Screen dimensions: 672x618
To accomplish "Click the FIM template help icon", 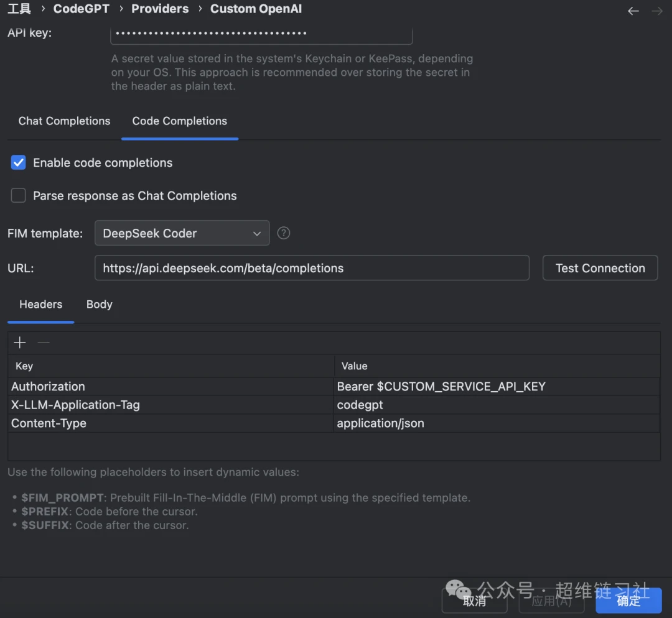I will pos(283,233).
